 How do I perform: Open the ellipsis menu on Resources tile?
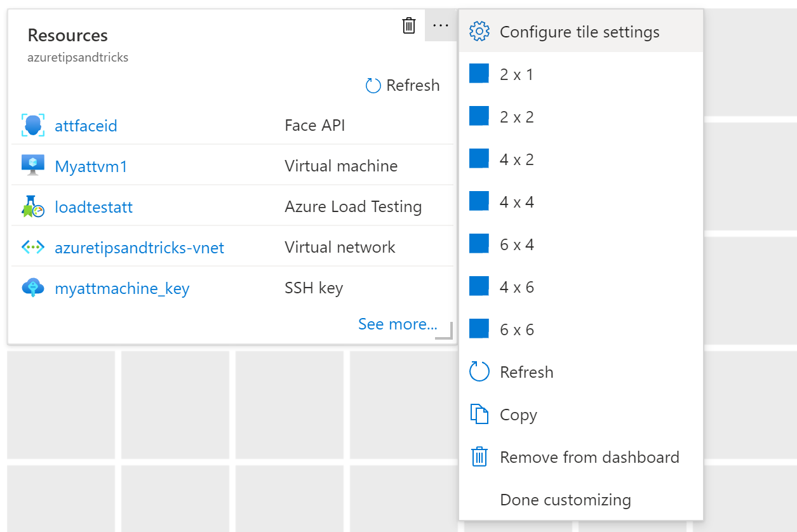441,25
